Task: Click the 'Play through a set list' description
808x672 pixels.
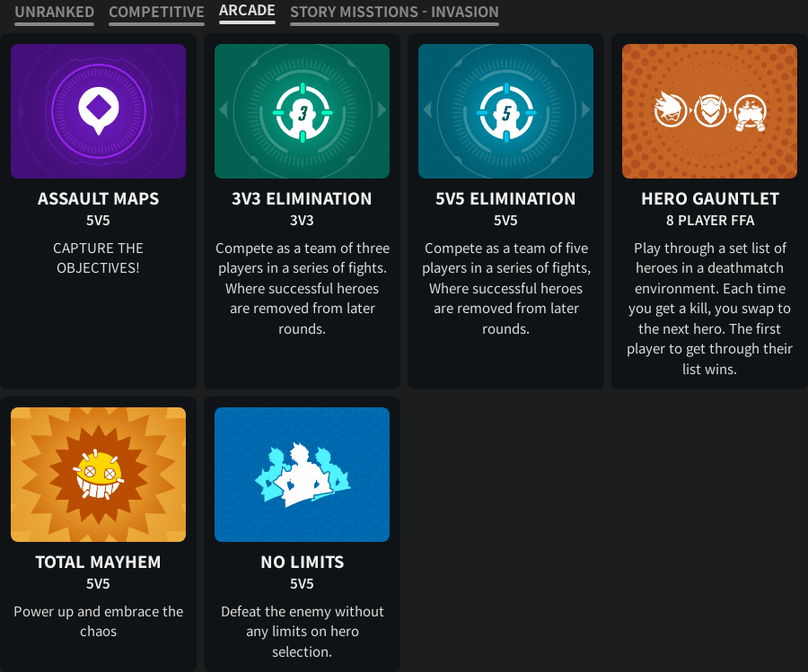Action: (x=709, y=309)
